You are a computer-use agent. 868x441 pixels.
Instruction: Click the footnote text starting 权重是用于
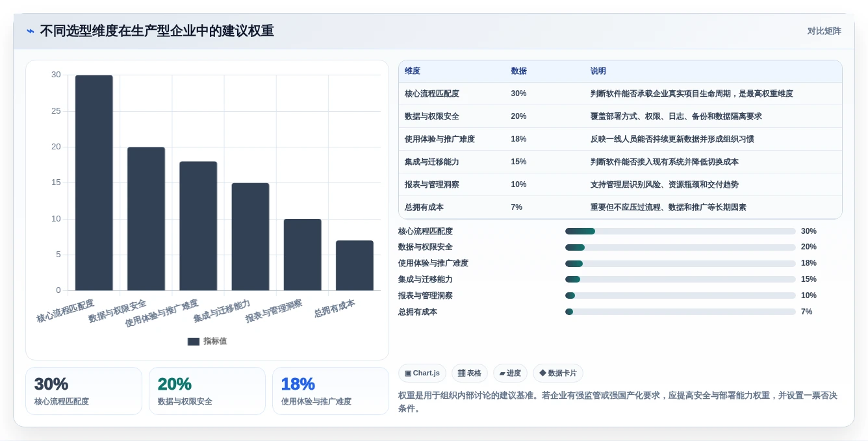[x=618, y=402]
